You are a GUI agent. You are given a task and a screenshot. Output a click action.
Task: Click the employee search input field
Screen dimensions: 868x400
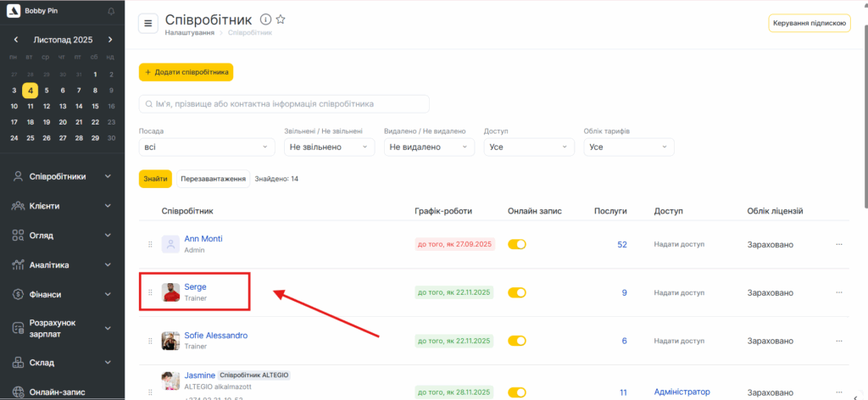tap(284, 103)
